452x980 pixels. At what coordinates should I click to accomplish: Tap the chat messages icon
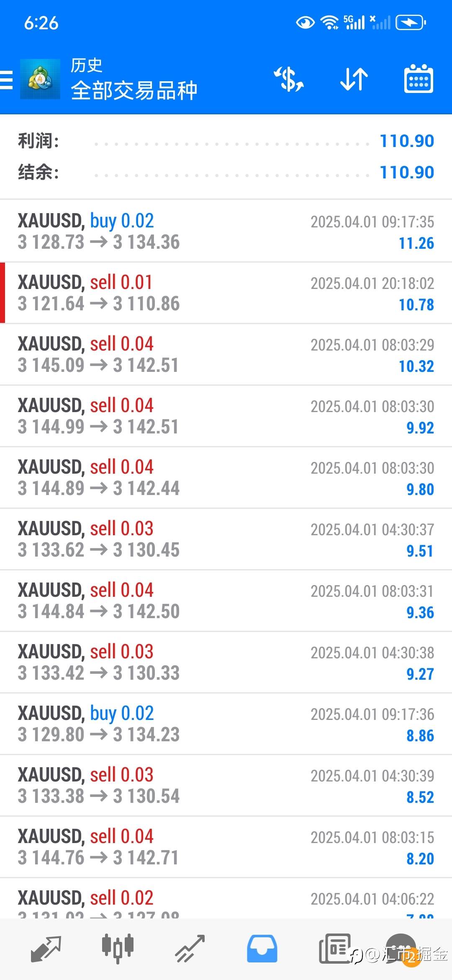coord(401,947)
